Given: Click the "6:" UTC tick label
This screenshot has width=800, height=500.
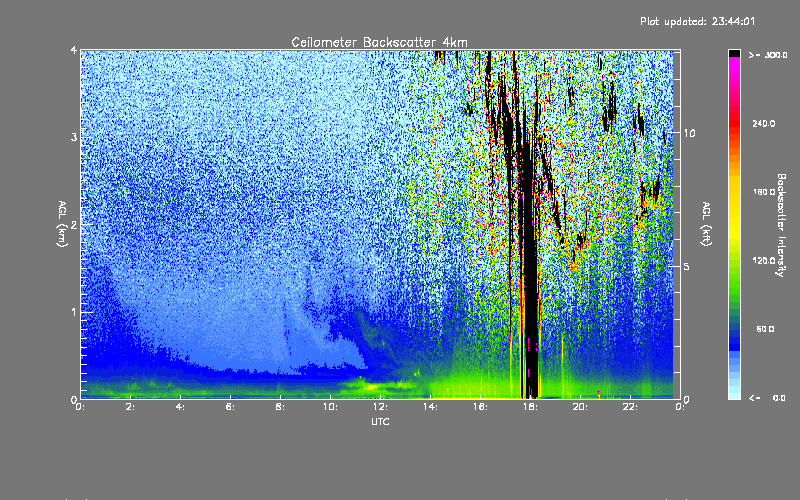Looking at the screenshot, I should point(231,407).
